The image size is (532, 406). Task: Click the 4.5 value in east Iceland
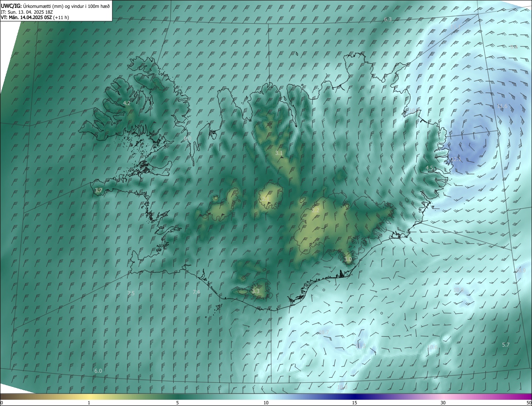429,168
